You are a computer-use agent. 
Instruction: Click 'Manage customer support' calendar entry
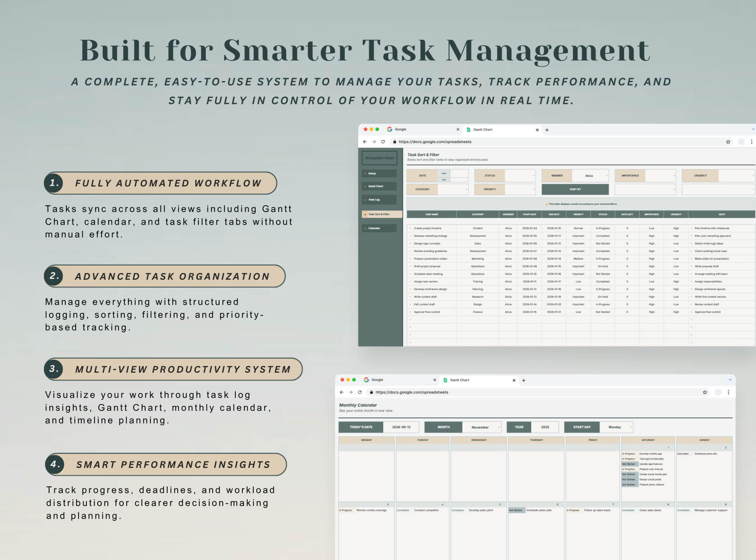(711, 510)
